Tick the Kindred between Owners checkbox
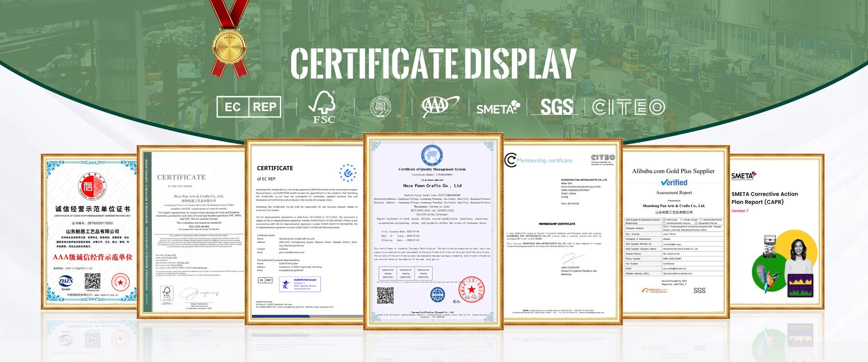 [664, 223]
